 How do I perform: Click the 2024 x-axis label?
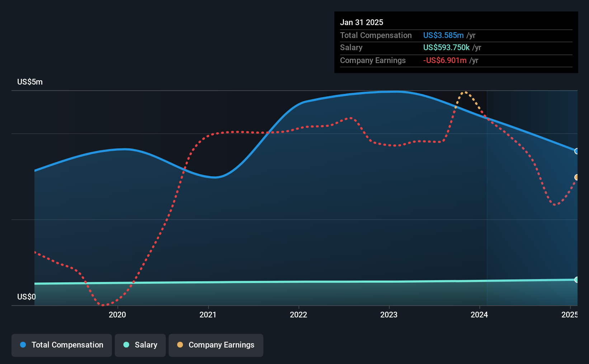pos(479,315)
